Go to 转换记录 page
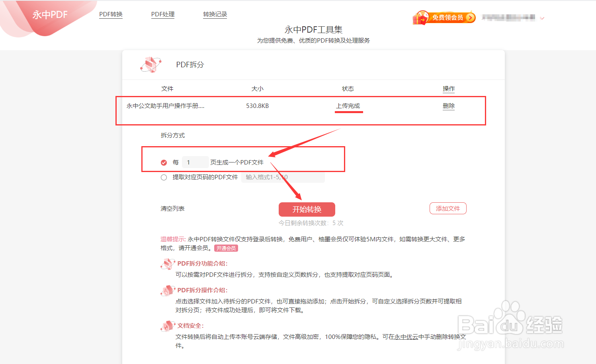 click(215, 14)
